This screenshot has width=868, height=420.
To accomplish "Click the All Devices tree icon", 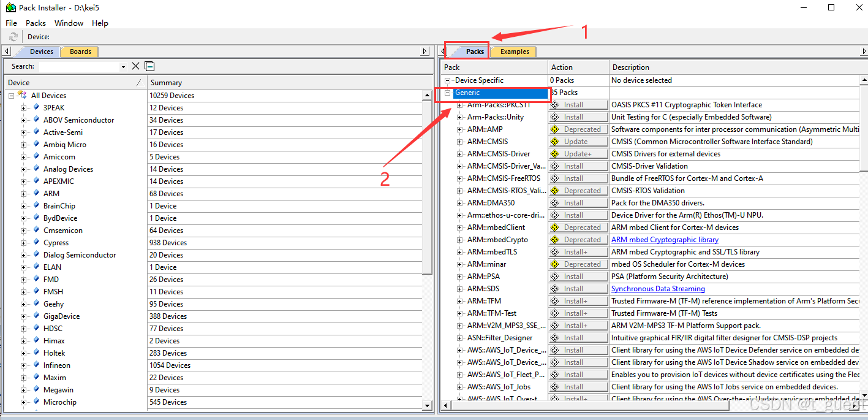I will point(22,95).
